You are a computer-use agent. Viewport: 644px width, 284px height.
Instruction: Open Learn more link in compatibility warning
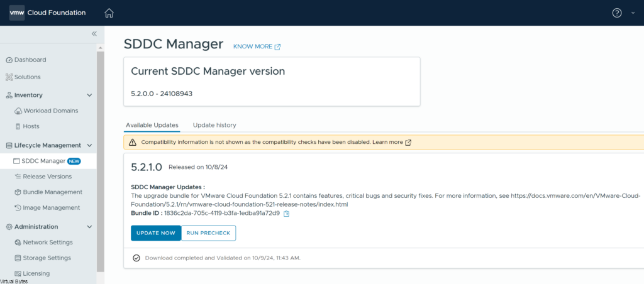click(x=391, y=143)
